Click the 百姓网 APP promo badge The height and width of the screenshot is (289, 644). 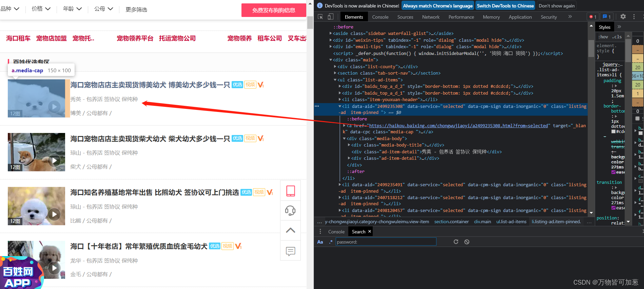(x=21, y=273)
